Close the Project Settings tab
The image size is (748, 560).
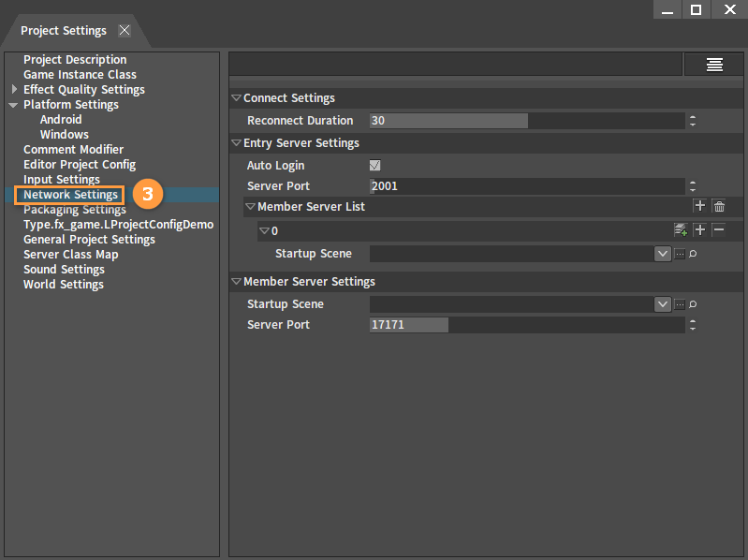125,31
